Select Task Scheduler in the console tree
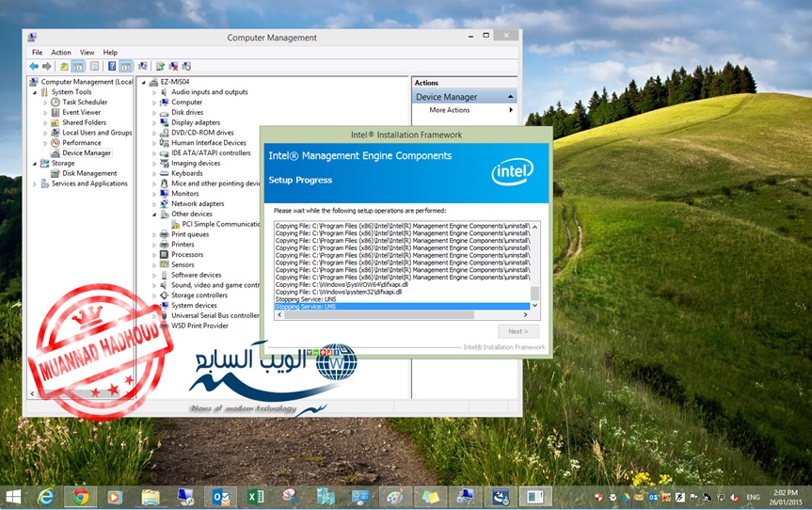Viewport: 812px width, 510px height. [x=85, y=102]
